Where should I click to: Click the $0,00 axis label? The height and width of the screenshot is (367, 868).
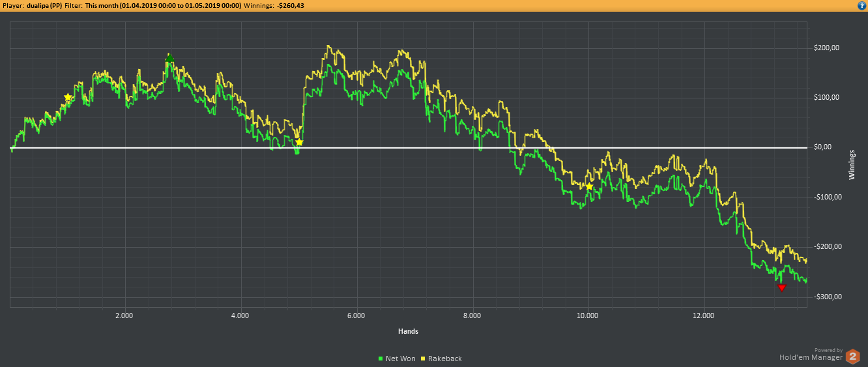click(823, 147)
